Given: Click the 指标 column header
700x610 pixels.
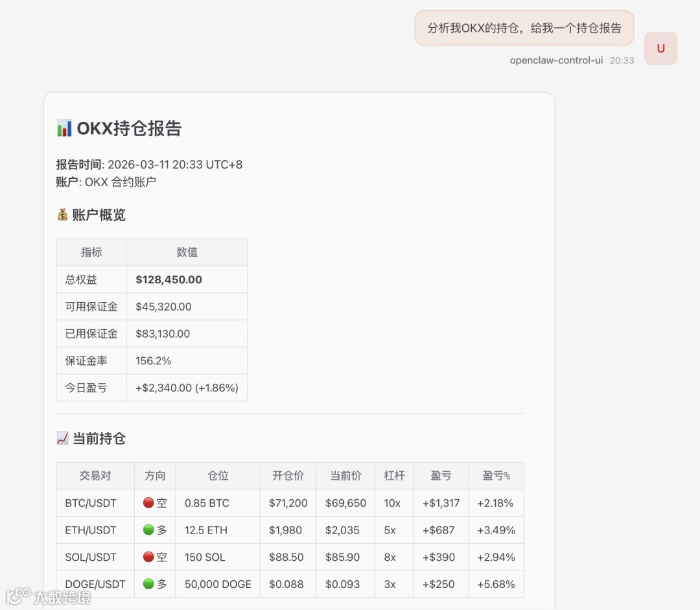Looking at the screenshot, I should (91, 252).
